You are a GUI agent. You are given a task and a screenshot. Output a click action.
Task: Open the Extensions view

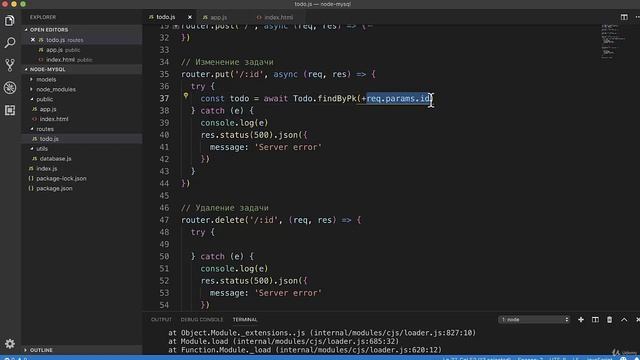coord(9,110)
